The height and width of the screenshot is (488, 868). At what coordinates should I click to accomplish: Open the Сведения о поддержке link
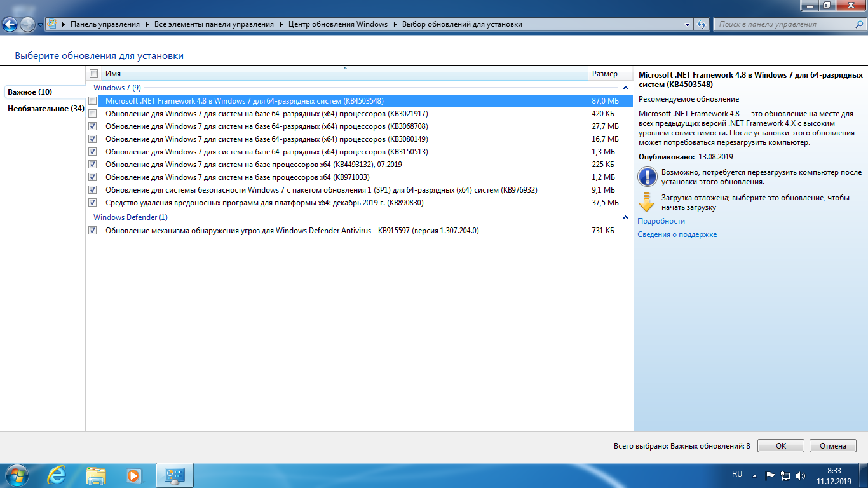[677, 234]
